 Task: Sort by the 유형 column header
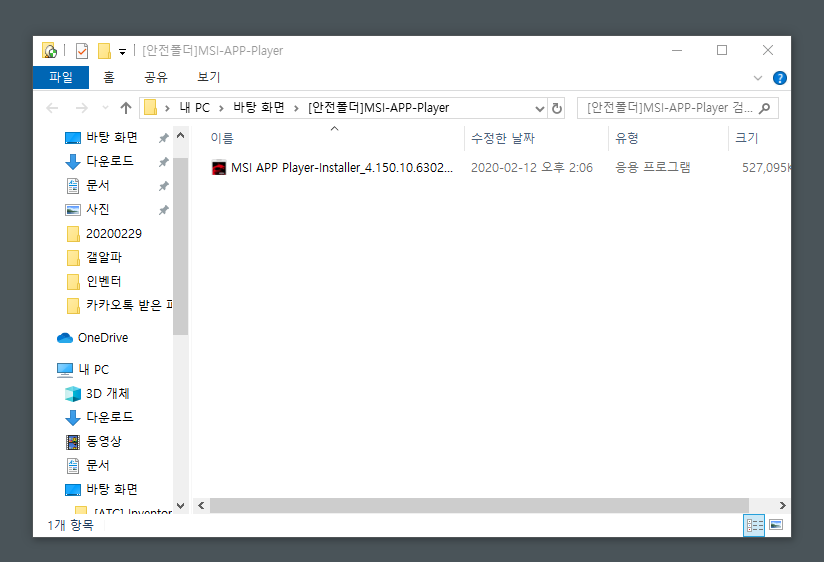pos(627,138)
